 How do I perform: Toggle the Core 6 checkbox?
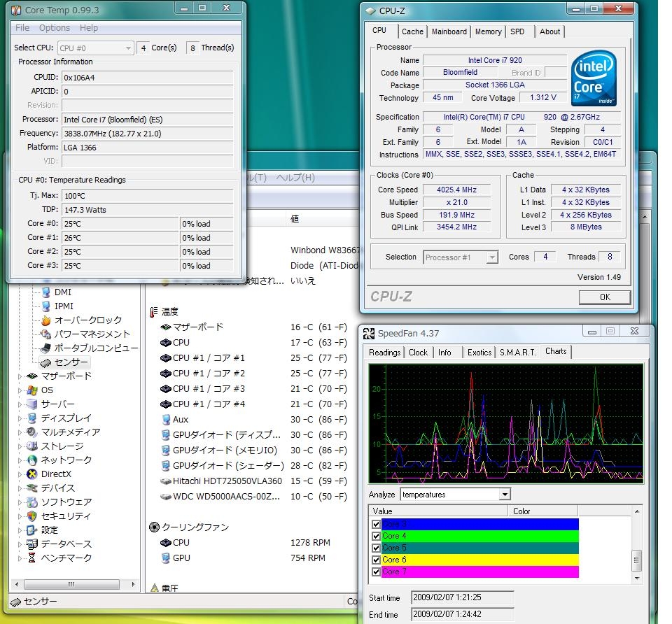point(377,560)
